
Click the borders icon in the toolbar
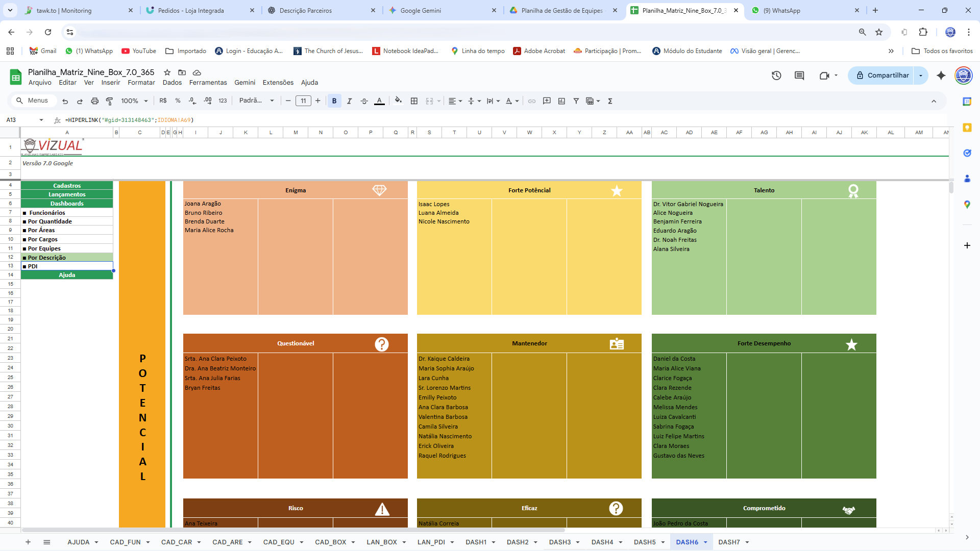(x=414, y=101)
